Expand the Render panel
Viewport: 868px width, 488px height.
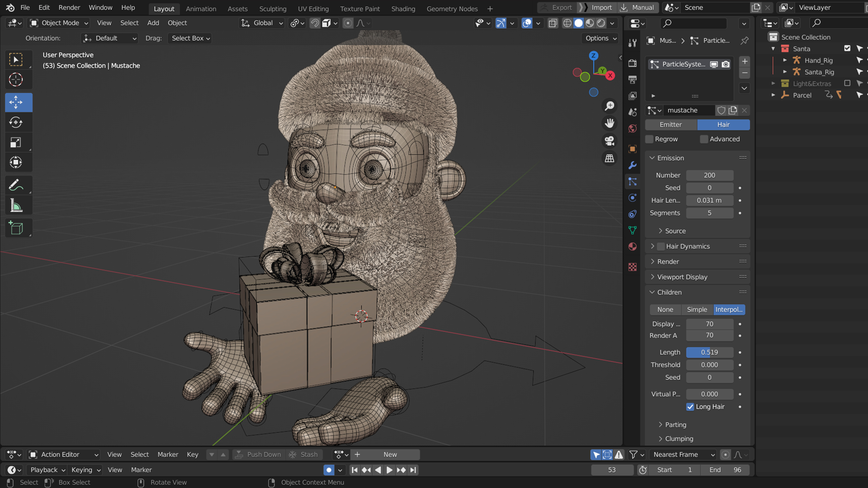[668, 262]
